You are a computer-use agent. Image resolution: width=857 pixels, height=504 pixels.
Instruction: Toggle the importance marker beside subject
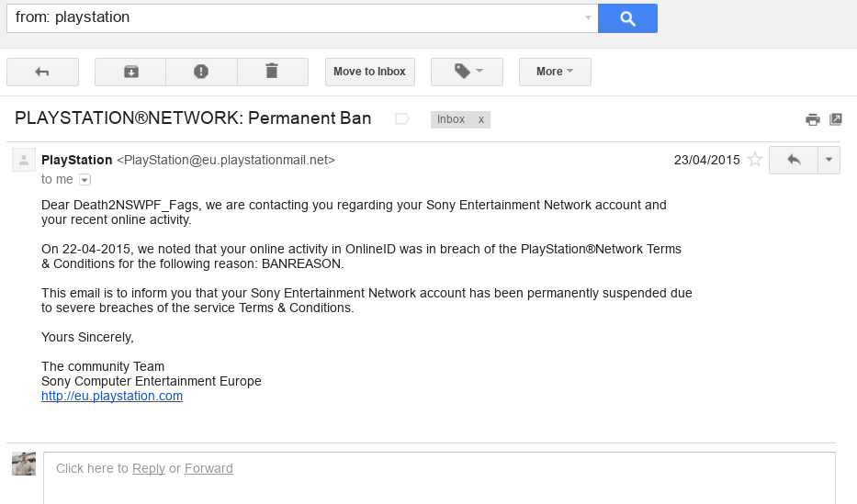tap(401, 119)
